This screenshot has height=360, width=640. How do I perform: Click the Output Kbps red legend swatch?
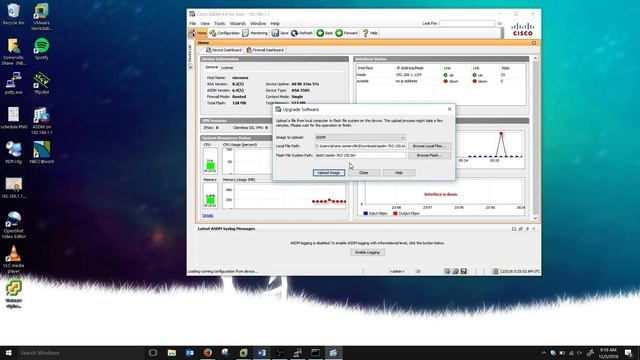395,213
